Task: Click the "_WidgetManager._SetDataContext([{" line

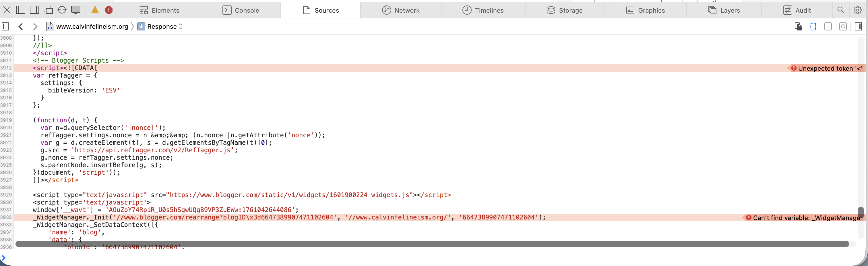Action: pos(95,225)
